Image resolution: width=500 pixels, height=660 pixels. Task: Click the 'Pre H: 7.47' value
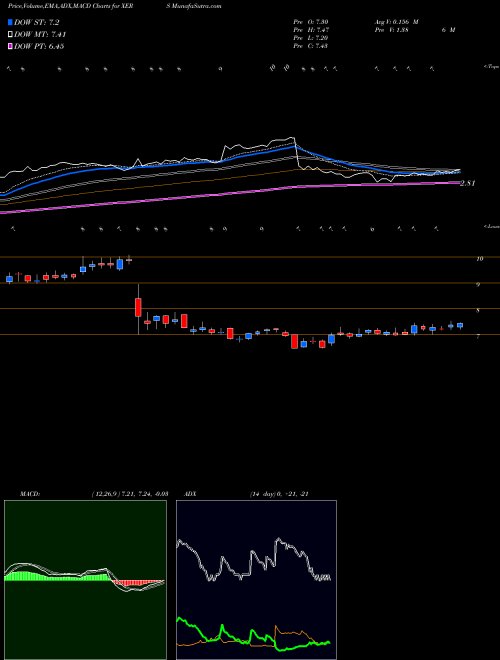(311, 30)
